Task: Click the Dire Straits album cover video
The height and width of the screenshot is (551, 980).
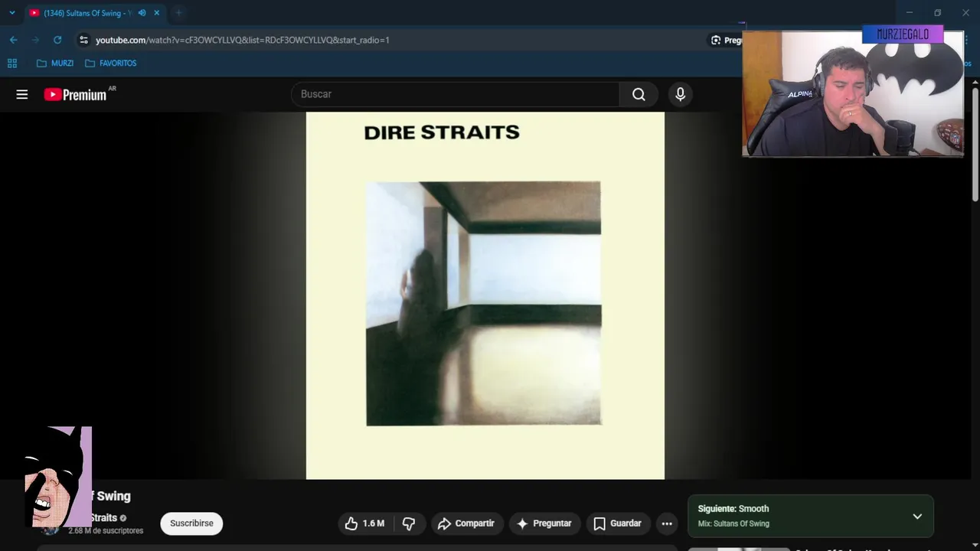Action: tap(485, 295)
